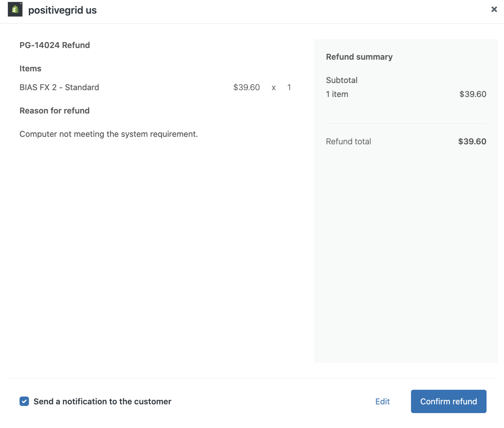Click the item price $39.60 in Items row
The width and height of the screenshot is (504, 428).
point(246,87)
